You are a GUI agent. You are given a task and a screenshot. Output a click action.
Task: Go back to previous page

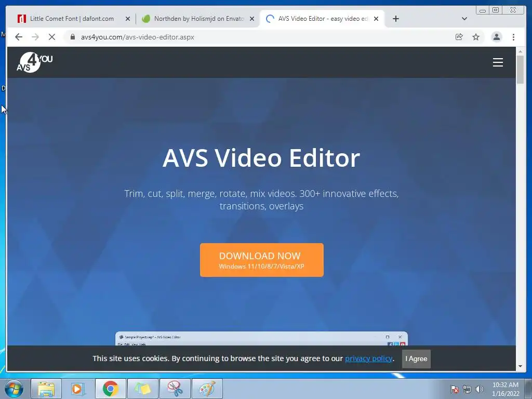point(19,37)
